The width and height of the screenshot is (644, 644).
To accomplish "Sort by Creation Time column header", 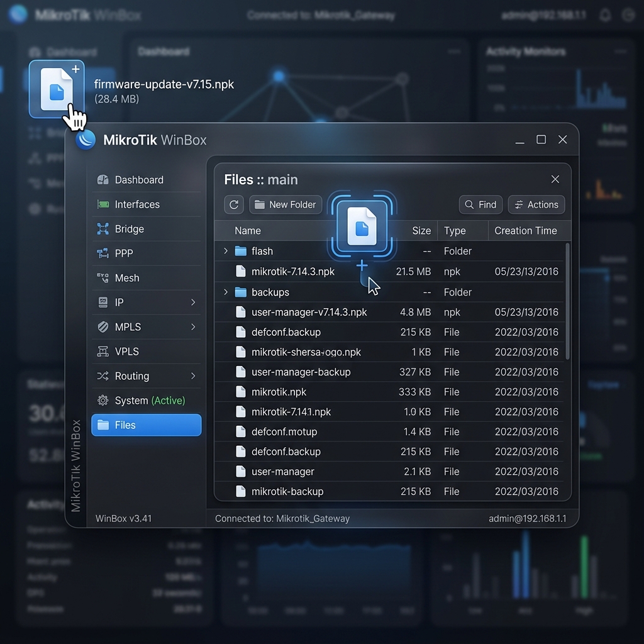I will pyautogui.click(x=526, y=231).
